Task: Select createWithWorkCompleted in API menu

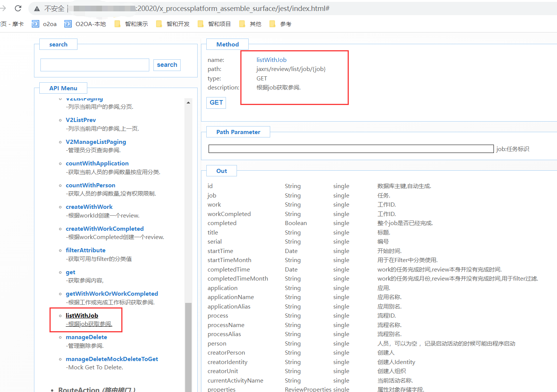Action: pos(105,229)
